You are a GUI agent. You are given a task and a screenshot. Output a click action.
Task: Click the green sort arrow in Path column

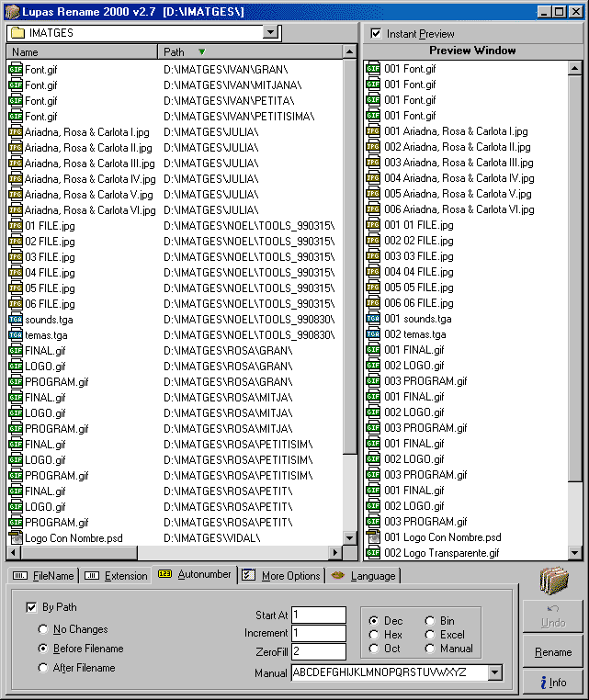click(x=202, y=52)
